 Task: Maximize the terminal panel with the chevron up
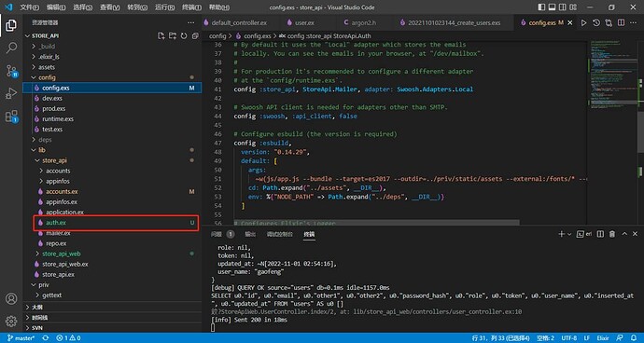click(x=624, y=234)
